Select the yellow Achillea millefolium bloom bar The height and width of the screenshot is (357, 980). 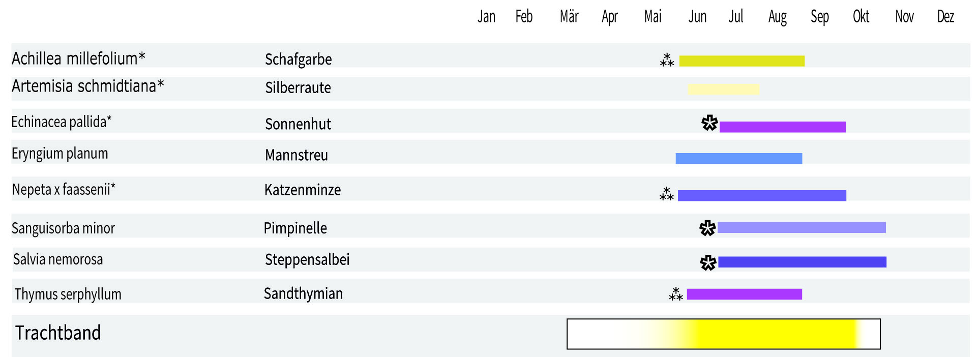click(x=742, y=61)
